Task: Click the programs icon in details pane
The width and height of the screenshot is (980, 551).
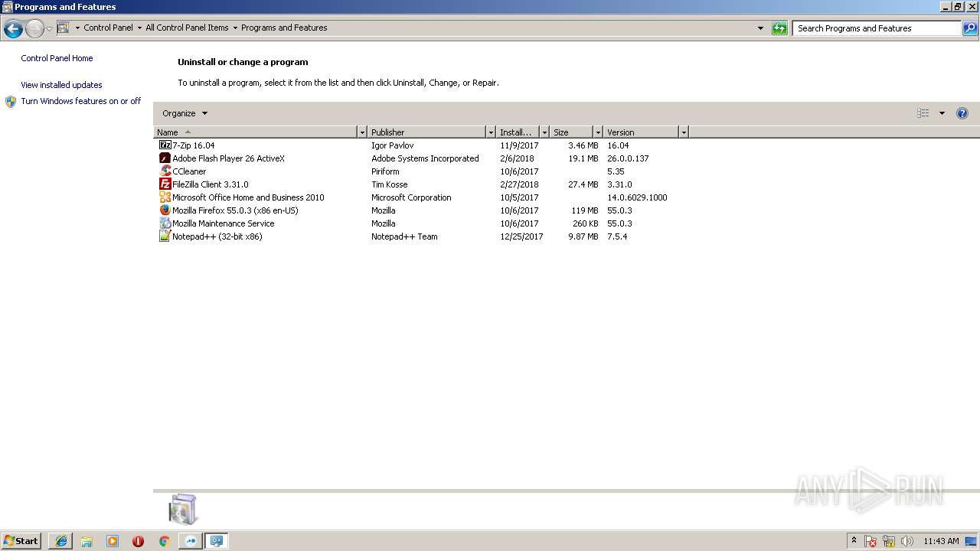Action: click(183, 509)
